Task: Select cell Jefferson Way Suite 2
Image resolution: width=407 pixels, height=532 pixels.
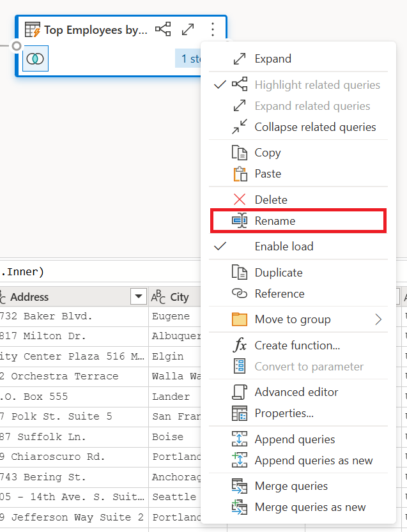Action: 73,517
